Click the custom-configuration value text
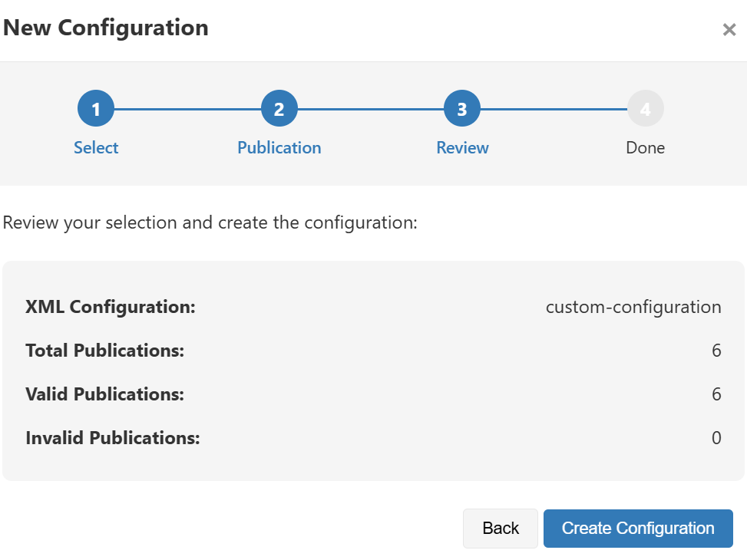The height and width of the screenshot is (560, 747). (x=633, y=306)
